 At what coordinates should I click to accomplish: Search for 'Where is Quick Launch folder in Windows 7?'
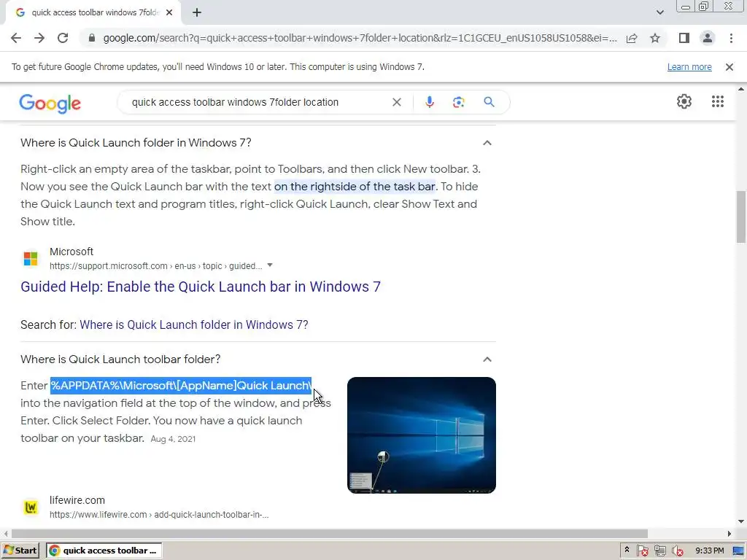click(194, 324)
